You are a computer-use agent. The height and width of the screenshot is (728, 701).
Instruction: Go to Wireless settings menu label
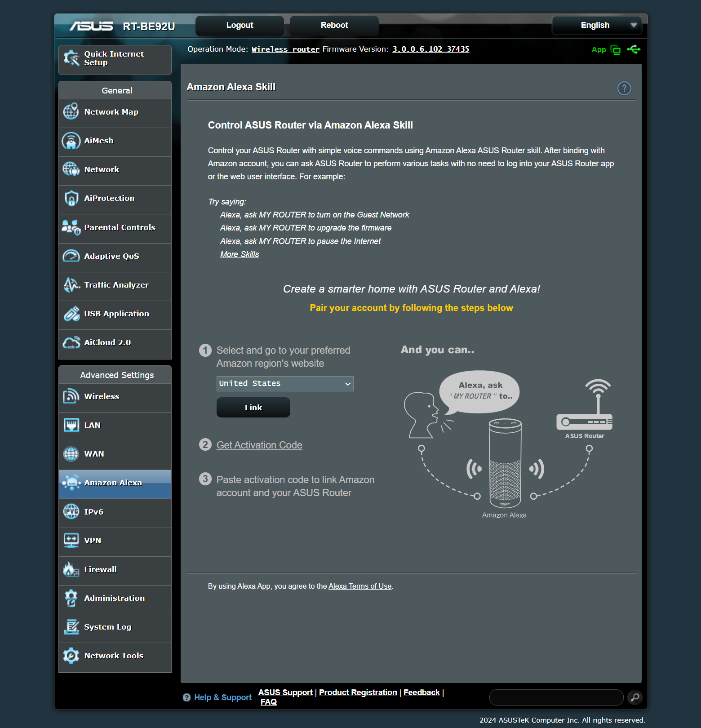coord(102,396)
